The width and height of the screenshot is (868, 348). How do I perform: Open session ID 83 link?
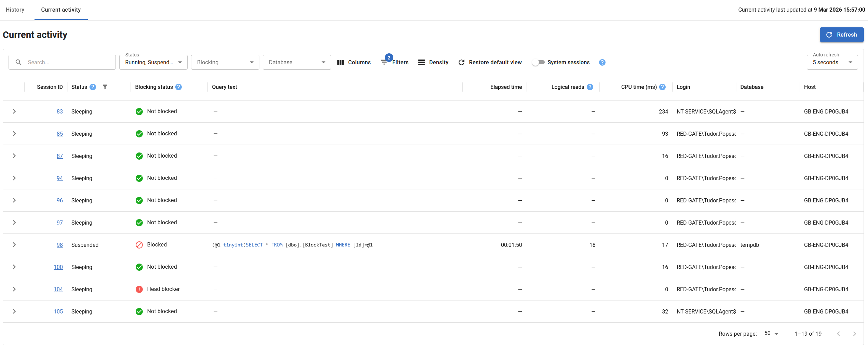point(60,111)
